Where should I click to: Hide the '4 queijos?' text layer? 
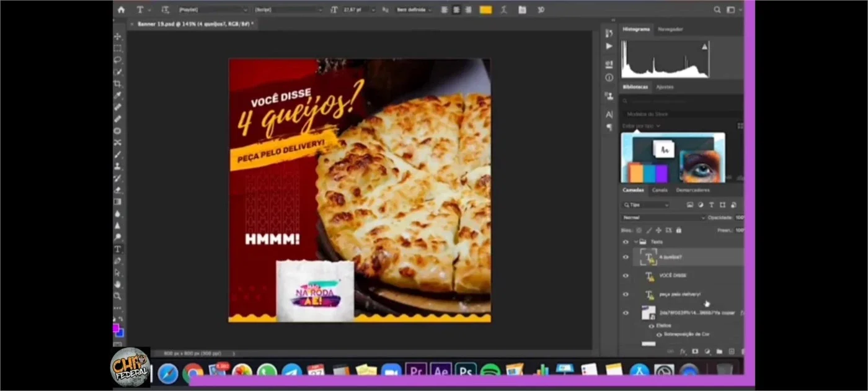(x=626, y=257)
